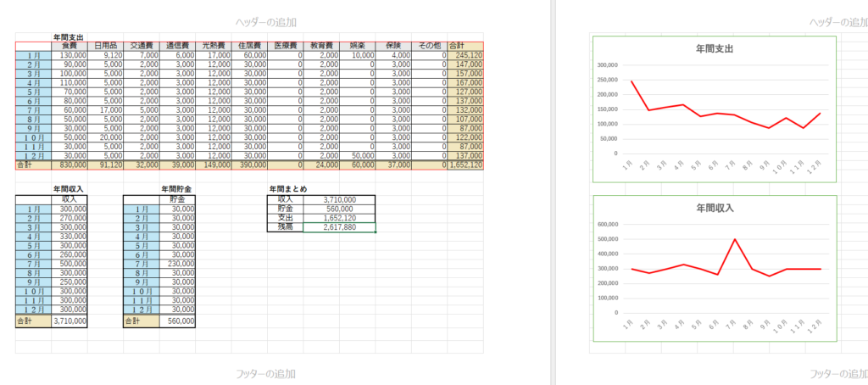
Task: Select the 残高 value cell 2,617,880
Action: coord(339,227)
